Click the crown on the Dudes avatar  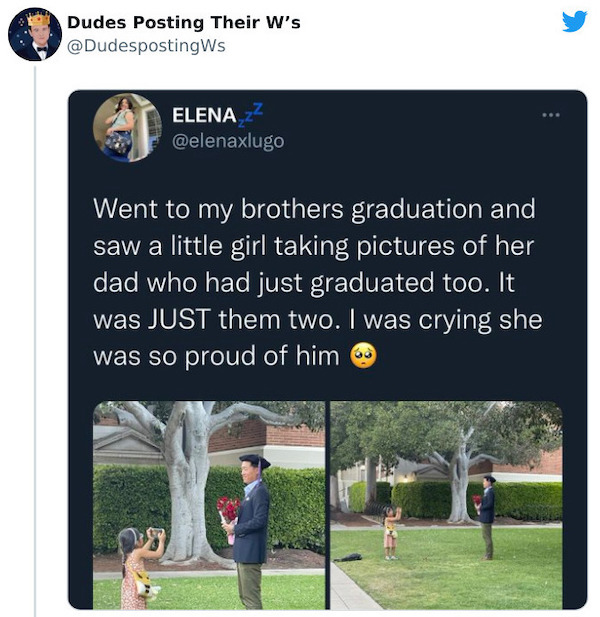click(39, 18)
